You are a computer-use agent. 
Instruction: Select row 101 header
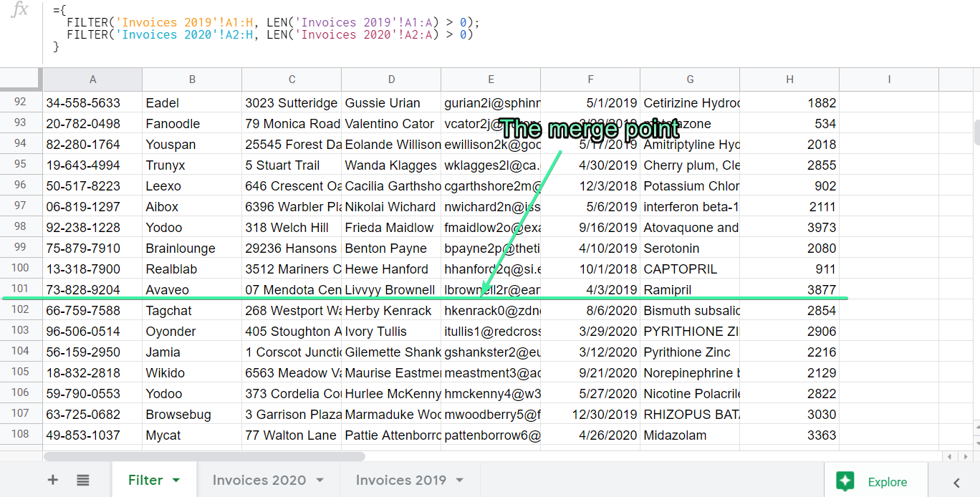tap(21, 289)
